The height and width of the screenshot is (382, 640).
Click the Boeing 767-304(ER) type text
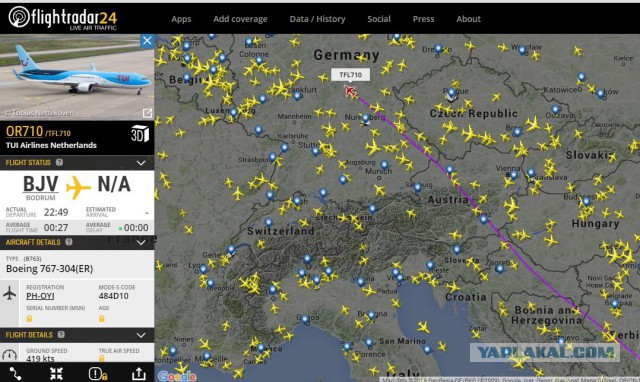pos(49,269)
